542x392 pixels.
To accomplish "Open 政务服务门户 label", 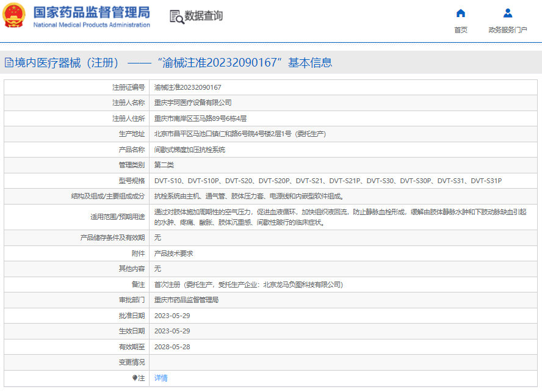I will pos(507,30).
